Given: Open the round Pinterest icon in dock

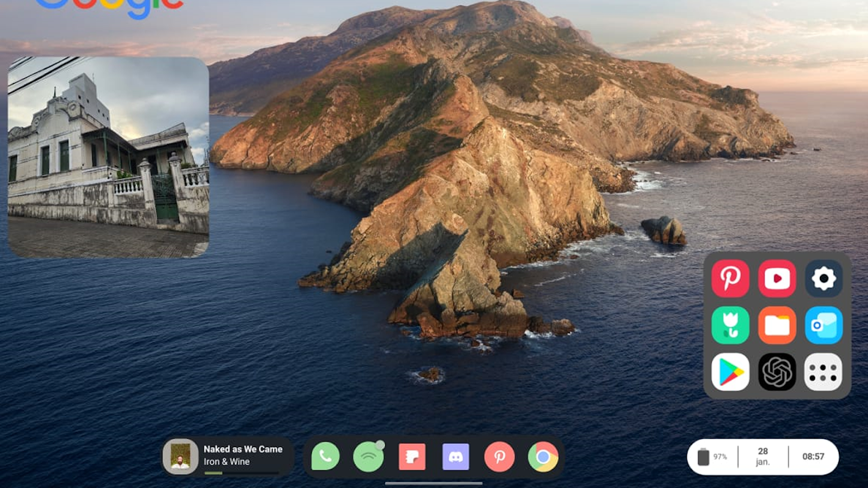Looking at the screenshot, I should [x=499, y=456].
